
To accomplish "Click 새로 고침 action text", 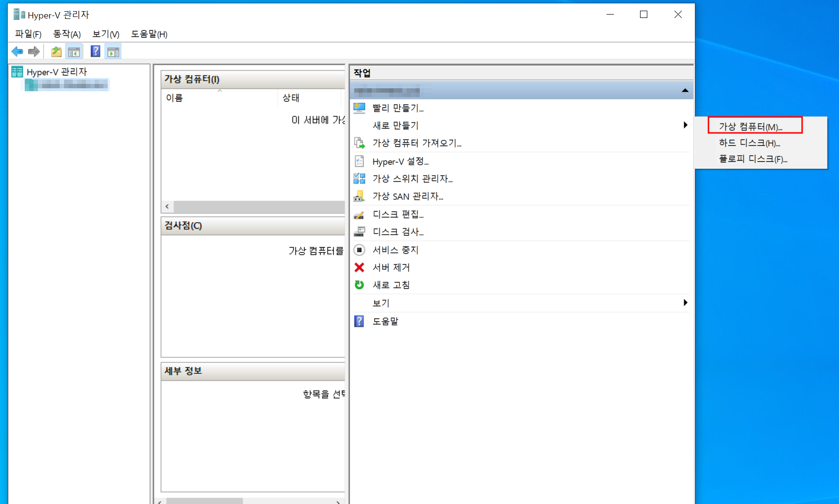I will click(x=391, y=285).
